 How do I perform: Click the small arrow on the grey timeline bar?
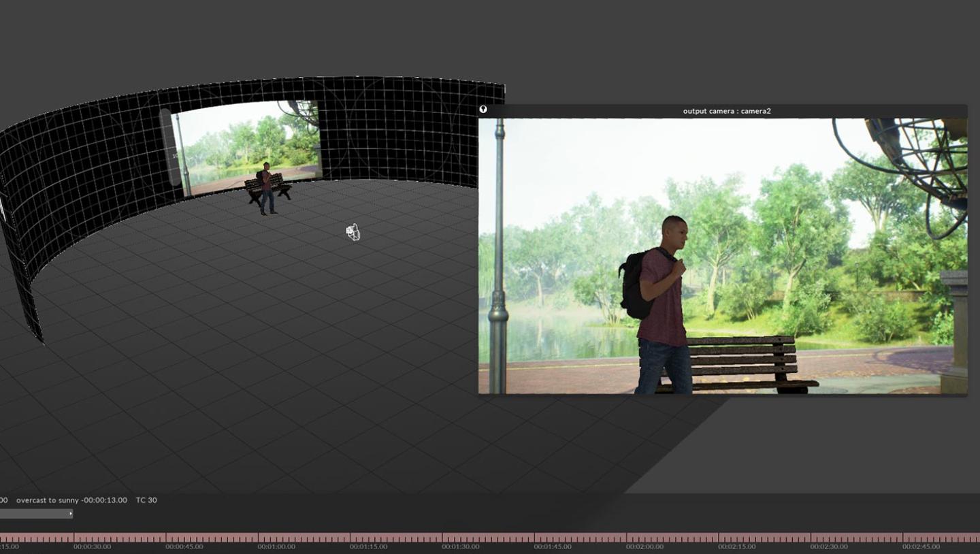71,514
